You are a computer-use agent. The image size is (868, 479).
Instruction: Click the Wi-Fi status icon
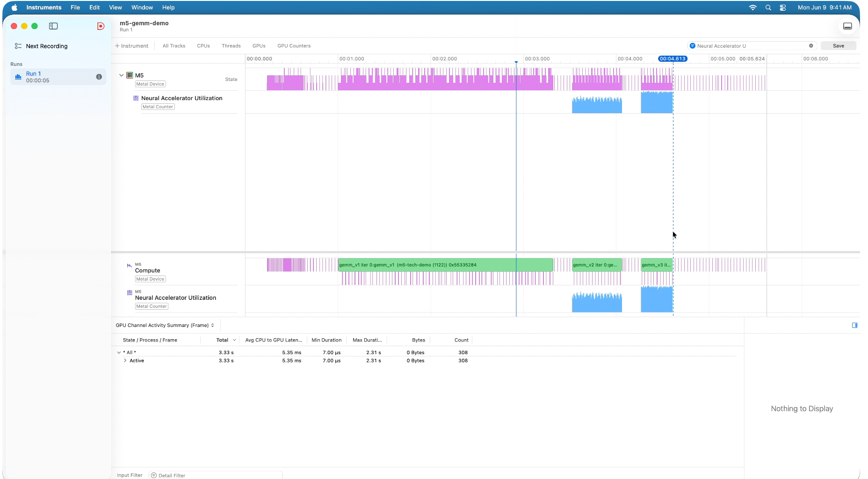point(752,7)
